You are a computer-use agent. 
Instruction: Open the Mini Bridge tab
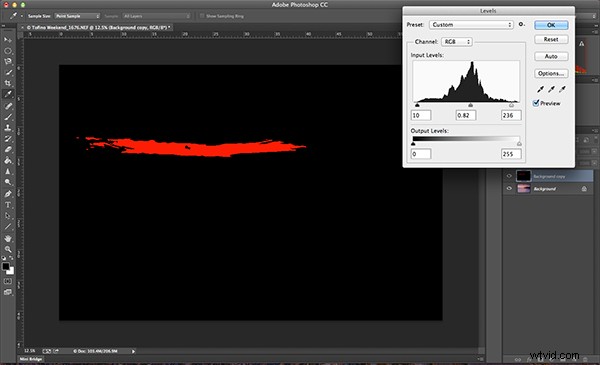pos(31,359)
